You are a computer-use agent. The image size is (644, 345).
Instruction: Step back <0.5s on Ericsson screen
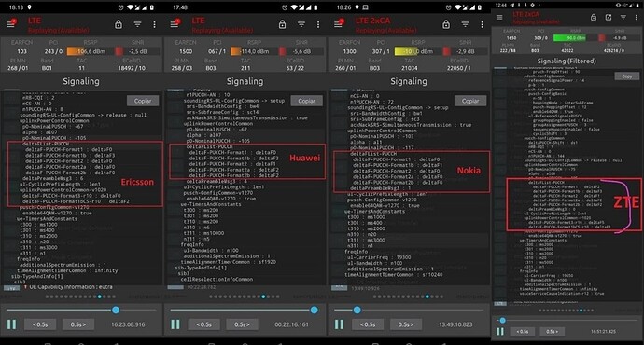point(40,324)
